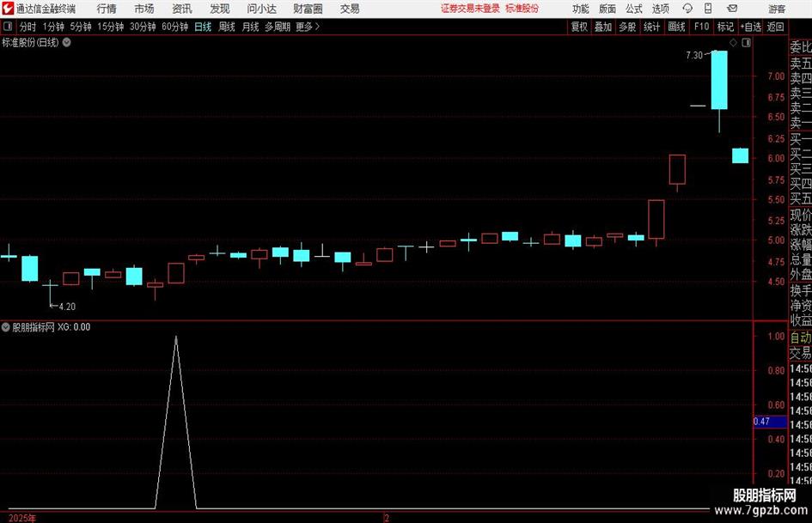Screen dimensions: 812x523
Task: Select the 月线 period tab
Action: [250, 27]
